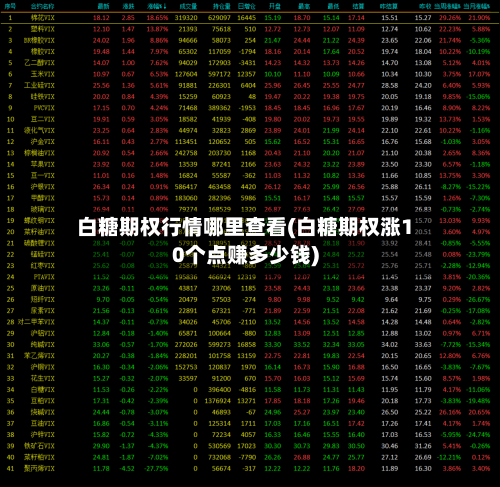Select the 豆油VIX row name
The height and width of the screenshot is (487, 500).
43,423
